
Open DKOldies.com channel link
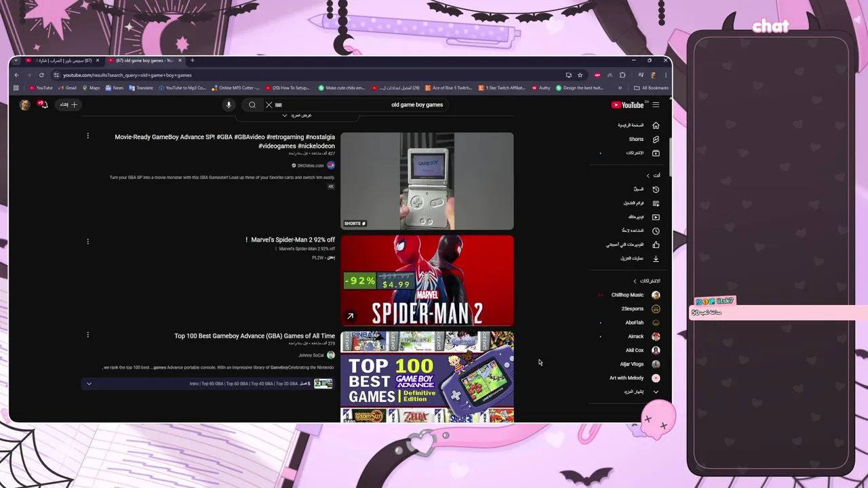tap(311, 165)
